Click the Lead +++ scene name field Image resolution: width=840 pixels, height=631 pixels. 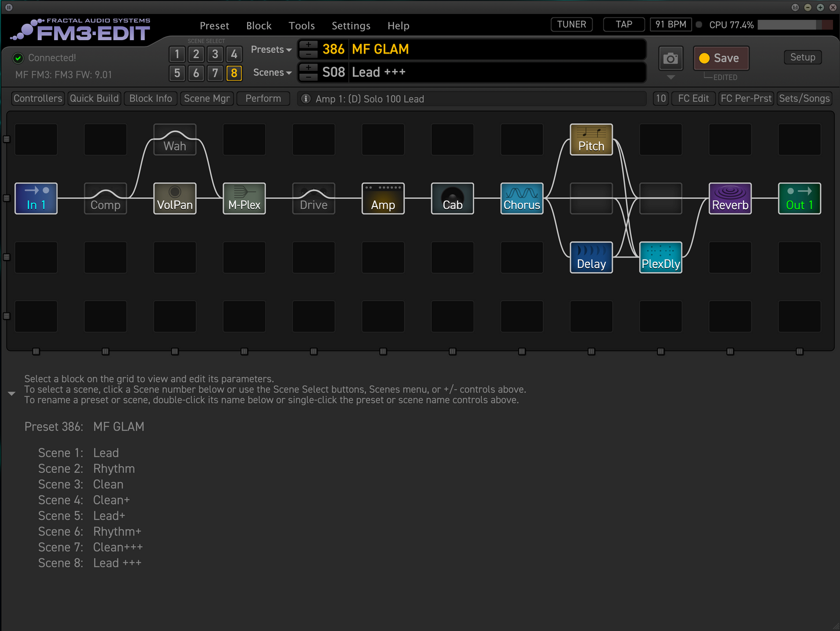tap(498, 72)
